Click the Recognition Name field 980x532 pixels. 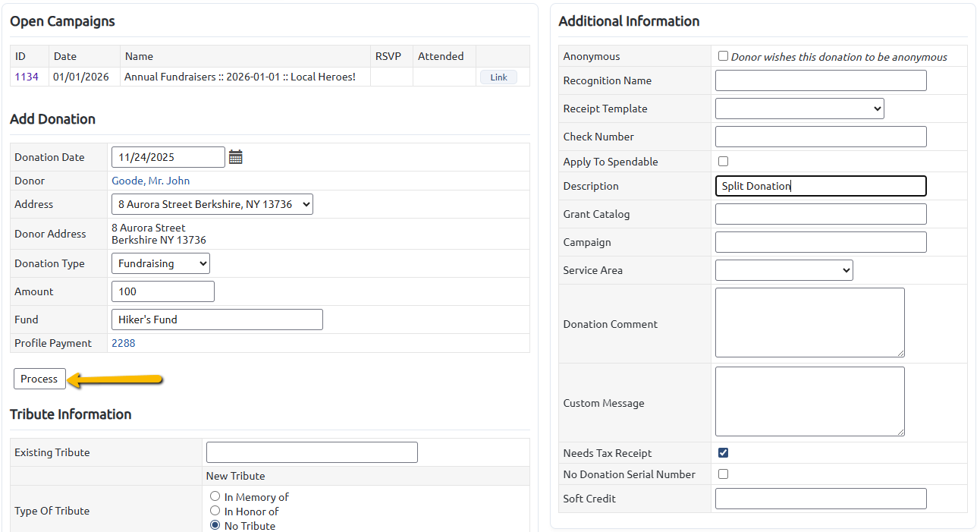pyautogui.click(x=821, y=80)
